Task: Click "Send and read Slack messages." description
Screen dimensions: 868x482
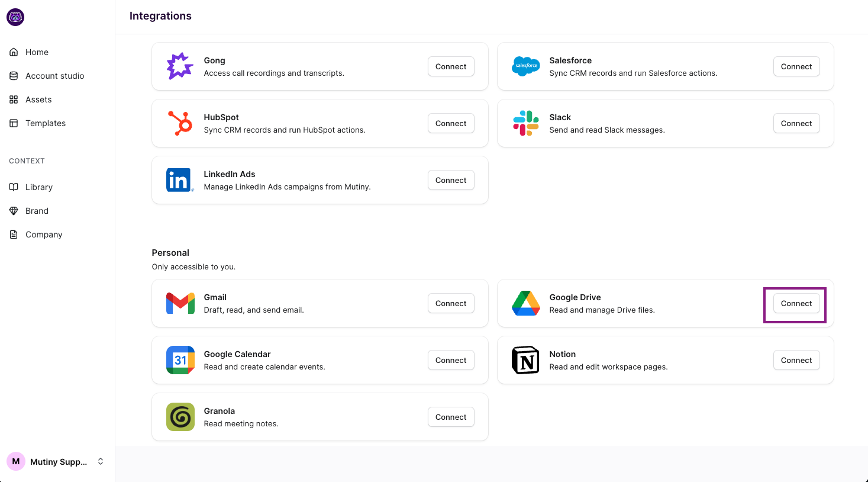Action: [x=607, y=130]
